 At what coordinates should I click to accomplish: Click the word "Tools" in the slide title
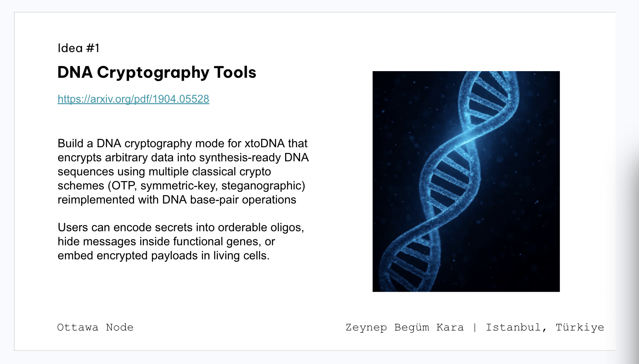[235, 73]
